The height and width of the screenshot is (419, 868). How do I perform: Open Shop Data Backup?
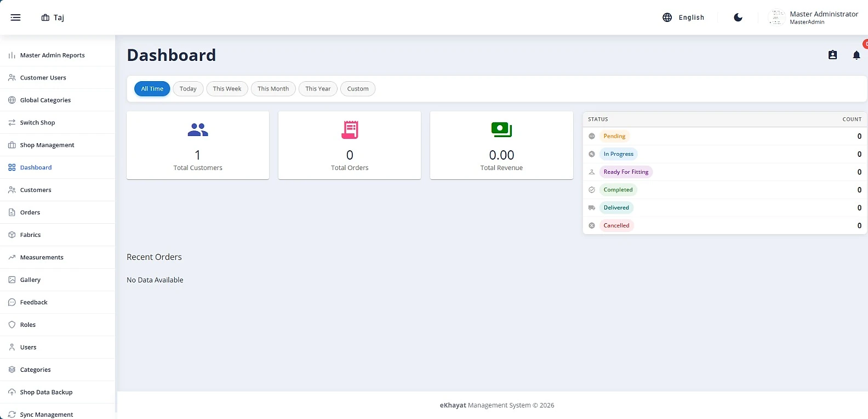[x=58, y=393]
